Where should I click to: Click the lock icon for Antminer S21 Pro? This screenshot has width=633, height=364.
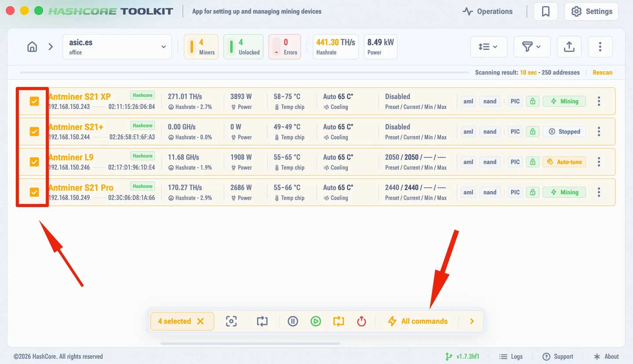tap(533, 192)
